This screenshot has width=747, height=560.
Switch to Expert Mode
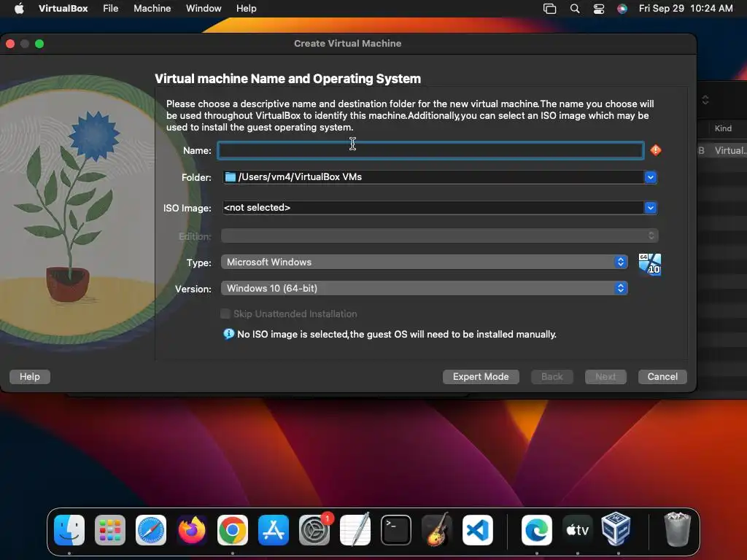[x=481, y=377]
